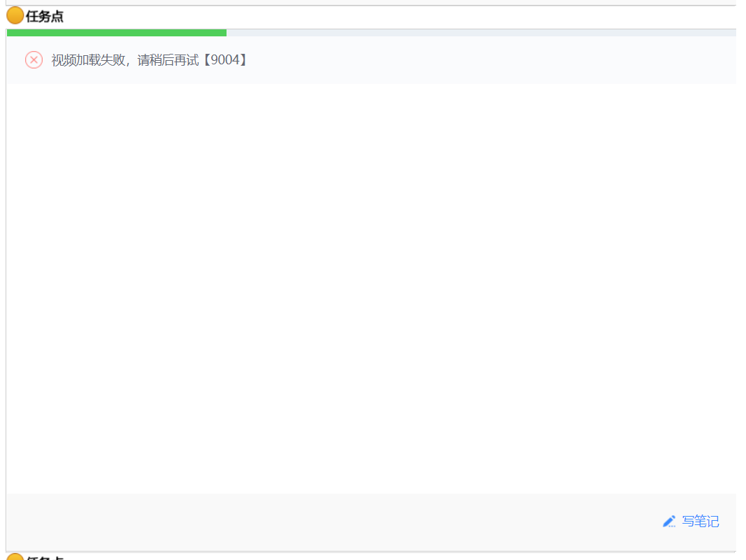The height and width of the screenshot is (560, 746).
Task: Click the partially visible circle at page bottom
Action: click(14, 557)
